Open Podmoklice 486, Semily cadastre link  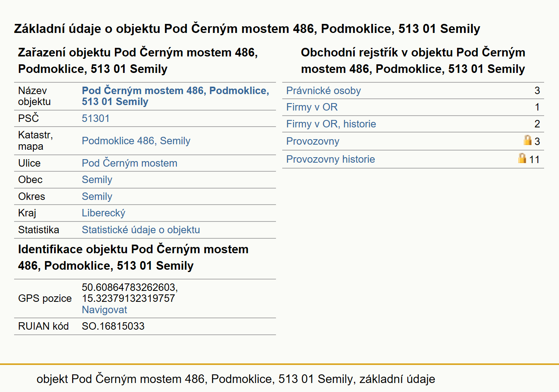pos(136,141)
